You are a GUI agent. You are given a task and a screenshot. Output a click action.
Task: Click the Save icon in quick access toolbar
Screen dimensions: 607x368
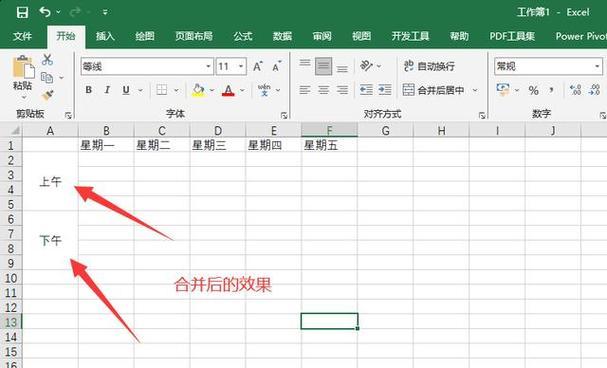(x=22, y=12)
